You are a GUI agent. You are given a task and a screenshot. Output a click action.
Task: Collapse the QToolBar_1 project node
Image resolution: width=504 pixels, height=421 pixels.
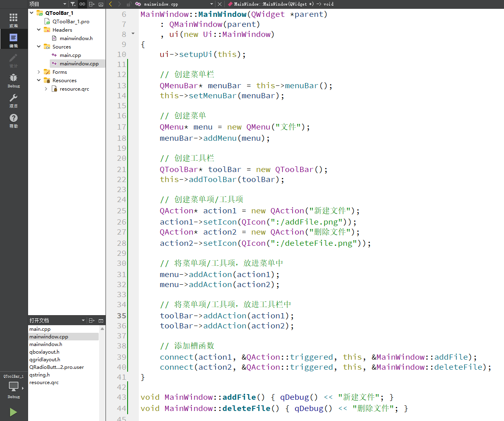[x=32, y=13]
